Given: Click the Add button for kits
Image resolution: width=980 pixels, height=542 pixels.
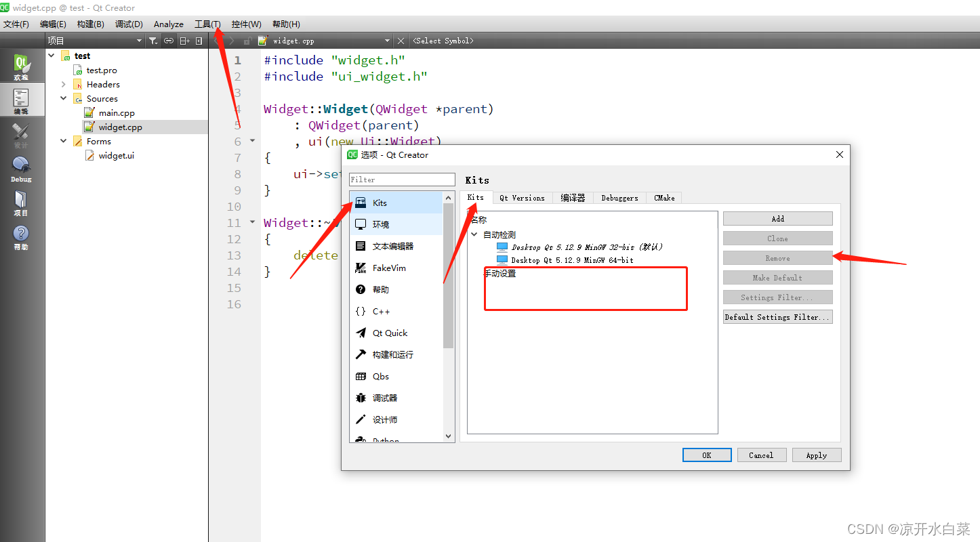Looking at the screenshot, I should pos(777,219).
